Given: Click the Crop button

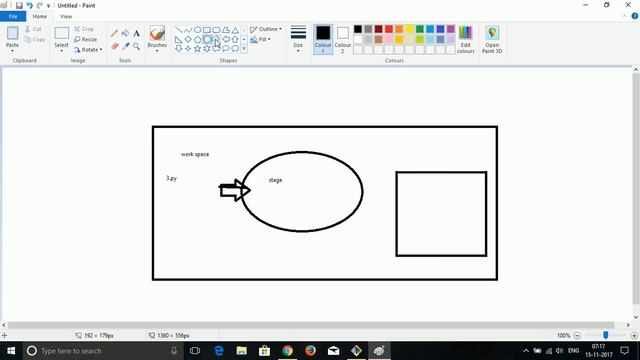Looking at the screenshot, I should (84, 29).
